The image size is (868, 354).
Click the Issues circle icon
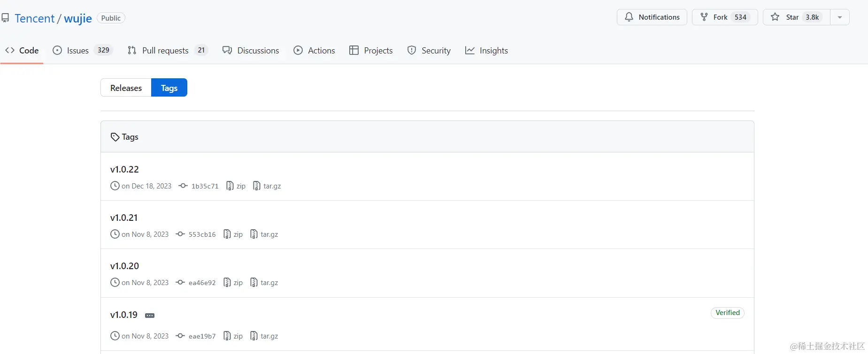click(57, 50)
